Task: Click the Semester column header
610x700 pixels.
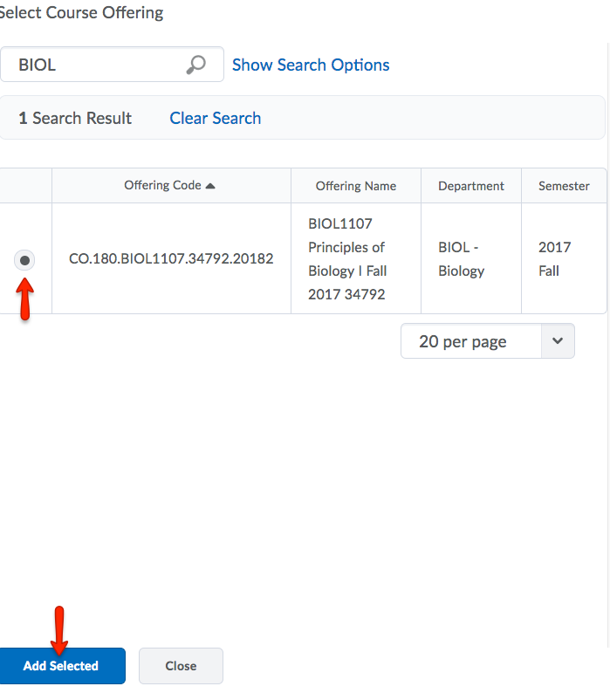Action: pyautogui.click(x=564, y=186)
